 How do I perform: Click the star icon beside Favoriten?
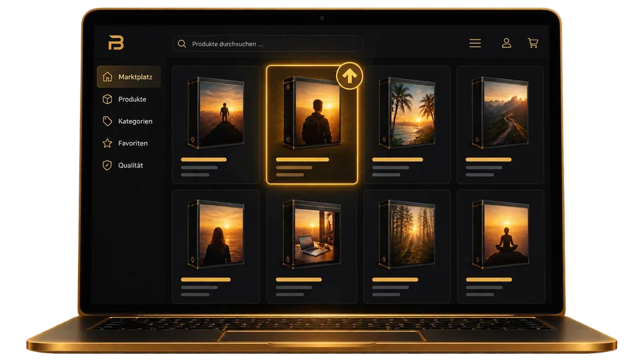[107, 143]
